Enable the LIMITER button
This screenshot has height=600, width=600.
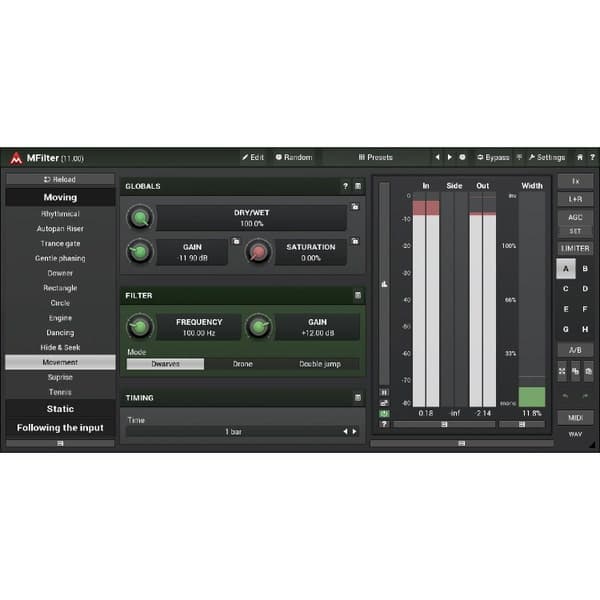pyautogui.click(x=575, y=248)
